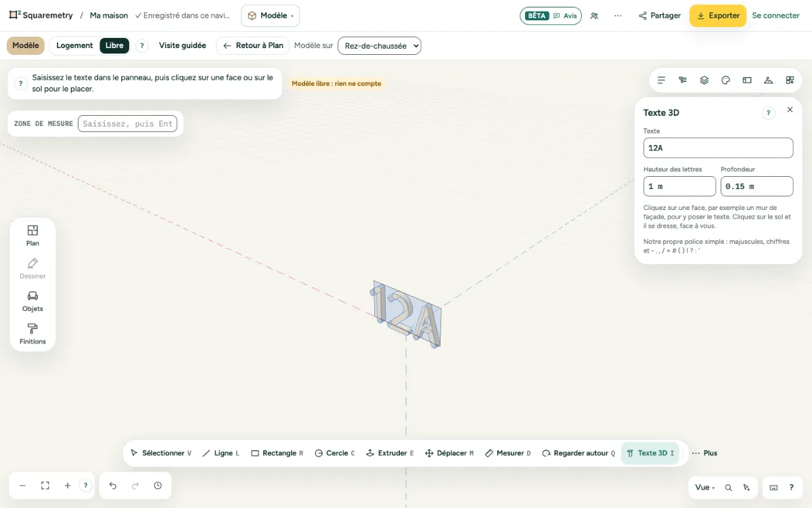Viewport: 812px width, 508px height.
Task: Toggle the Modèle mode pill
Action: coord(26,45)
